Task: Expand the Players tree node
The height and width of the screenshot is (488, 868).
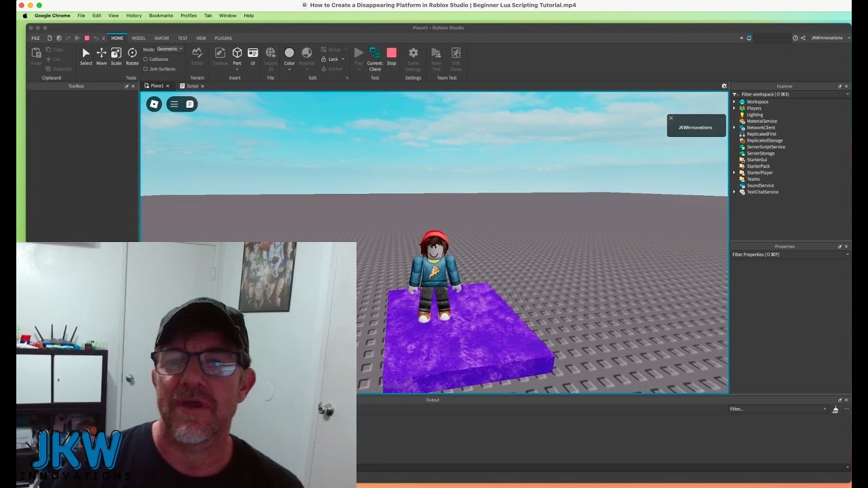Action: [x=734, y=108]
